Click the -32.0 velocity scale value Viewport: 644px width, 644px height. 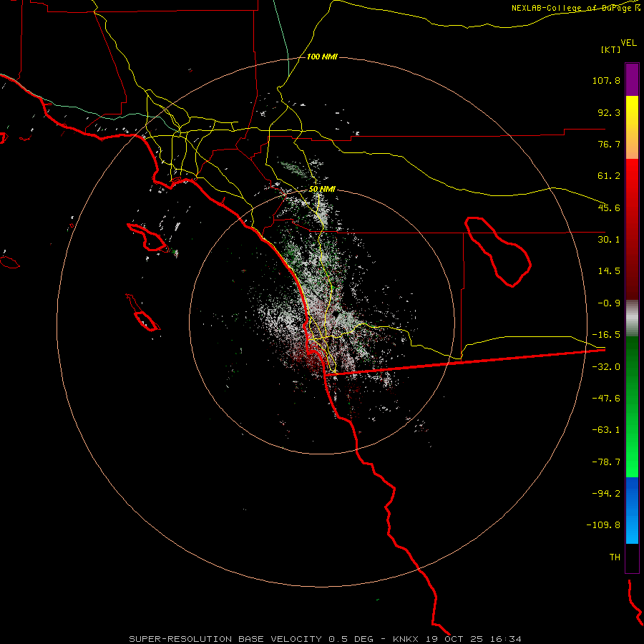(x=606, y=367)
